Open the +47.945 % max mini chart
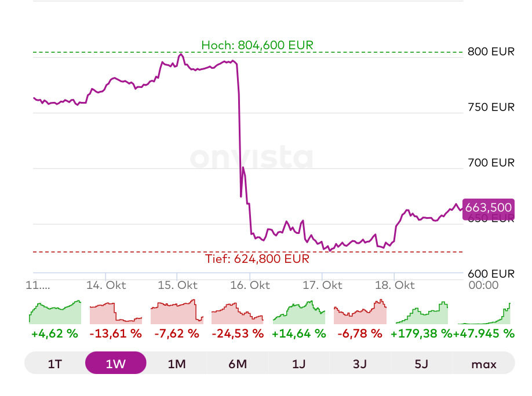The height and width of the screenshot is (396, 532). (x=484, y=313)
